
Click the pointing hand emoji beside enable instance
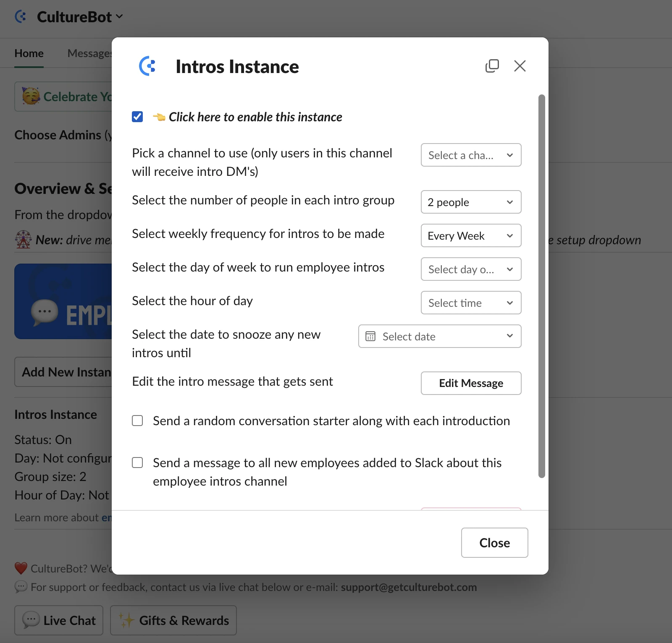click(159, 117)
